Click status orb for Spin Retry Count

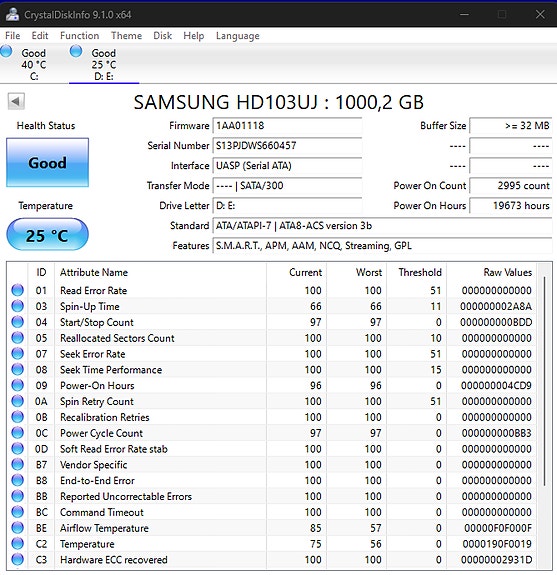click(17, 401)
